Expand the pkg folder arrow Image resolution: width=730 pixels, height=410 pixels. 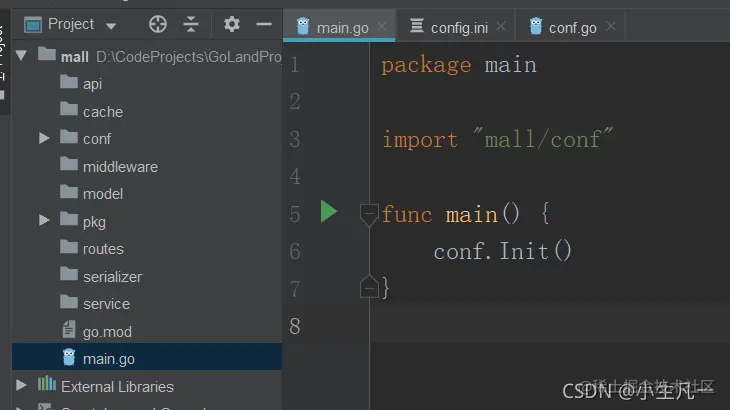tap(44, 220)
